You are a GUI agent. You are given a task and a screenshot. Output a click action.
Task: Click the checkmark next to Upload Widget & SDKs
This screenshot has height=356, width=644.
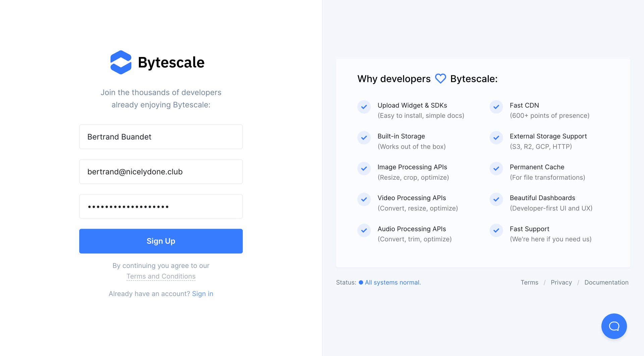pos(364,107)
